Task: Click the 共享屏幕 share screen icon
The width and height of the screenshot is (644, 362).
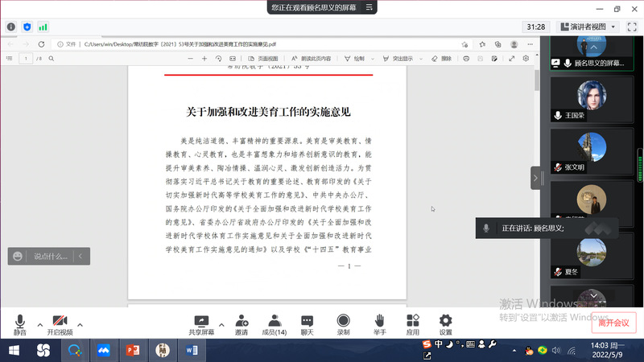Action: tap(201, 323)
